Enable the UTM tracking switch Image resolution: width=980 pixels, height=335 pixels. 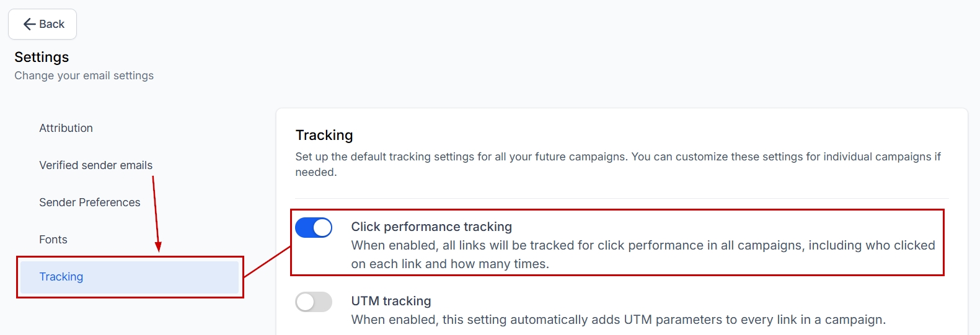click(314, 302)
